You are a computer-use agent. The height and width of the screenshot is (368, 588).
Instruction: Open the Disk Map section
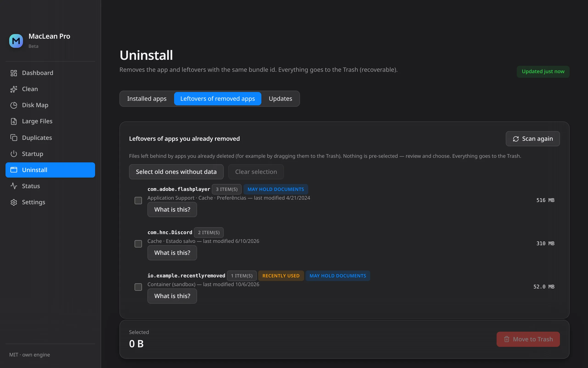50,105
